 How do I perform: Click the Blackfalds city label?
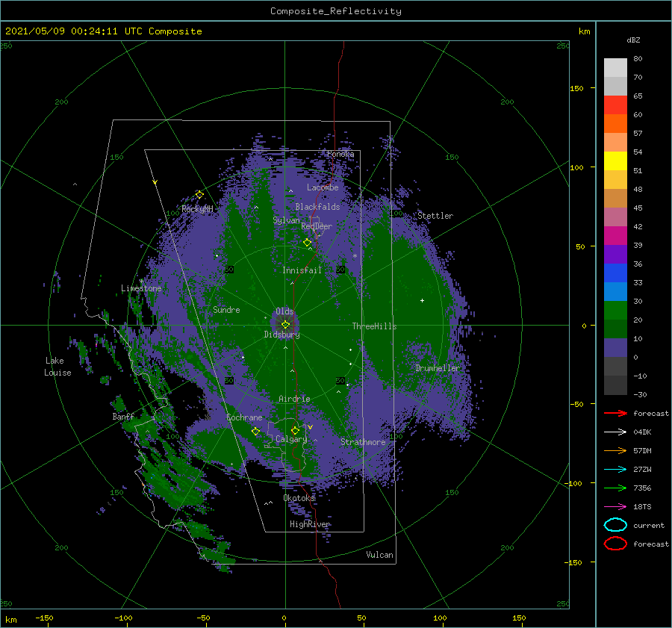click(317, 207)
